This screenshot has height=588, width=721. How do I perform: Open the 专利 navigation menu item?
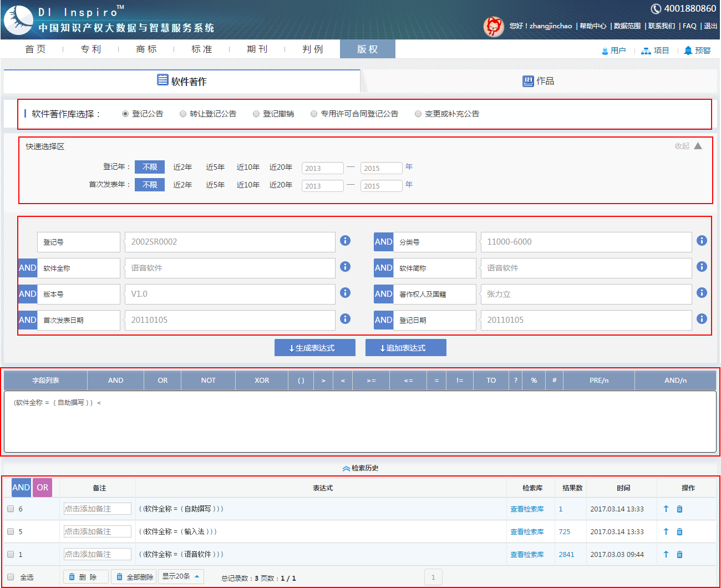point(91,49)
